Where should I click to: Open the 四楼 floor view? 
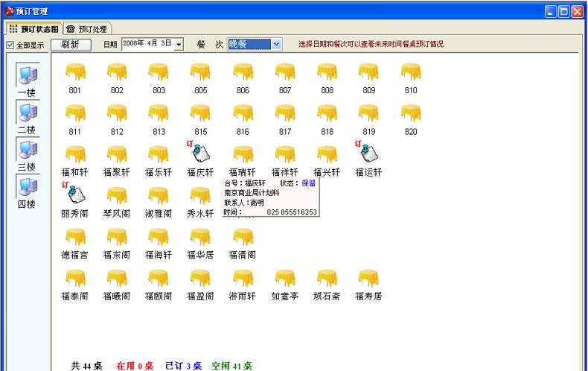[27, 188]
